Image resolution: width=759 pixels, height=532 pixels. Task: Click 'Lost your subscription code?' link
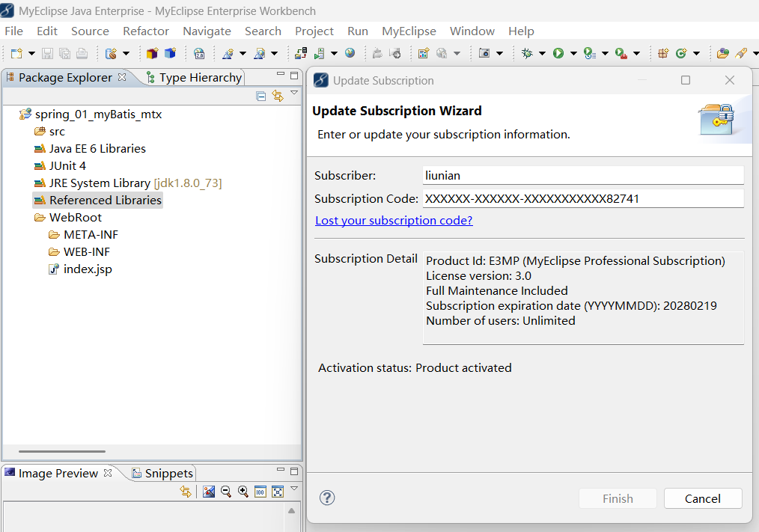point(394,220)
